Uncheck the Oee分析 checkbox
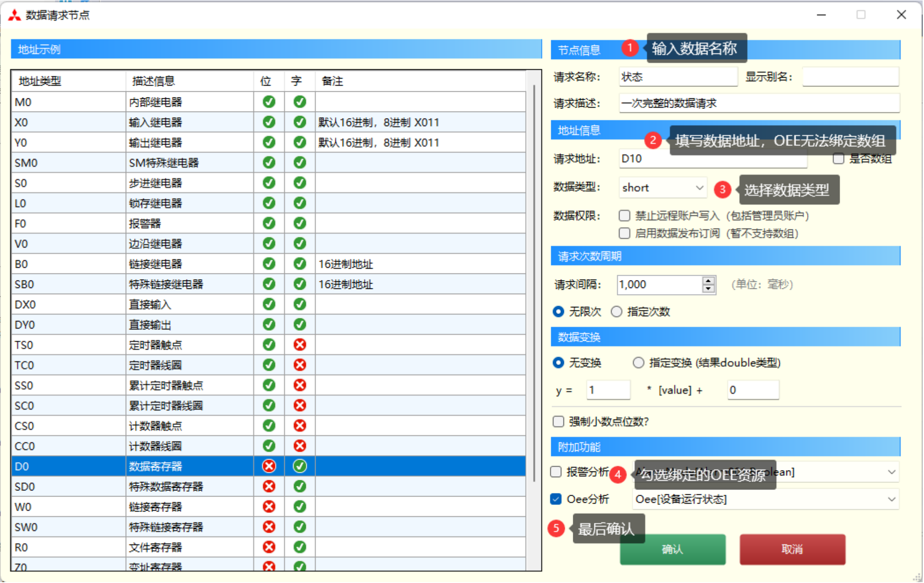 coord(556,499)
